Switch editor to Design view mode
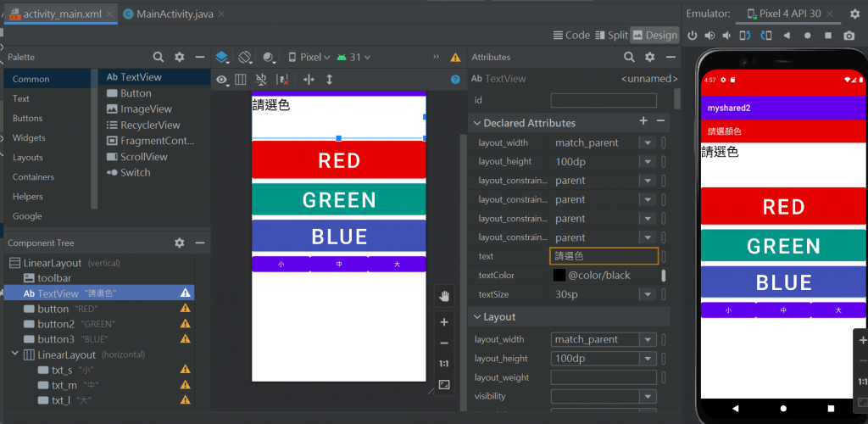 click(654, 35)
